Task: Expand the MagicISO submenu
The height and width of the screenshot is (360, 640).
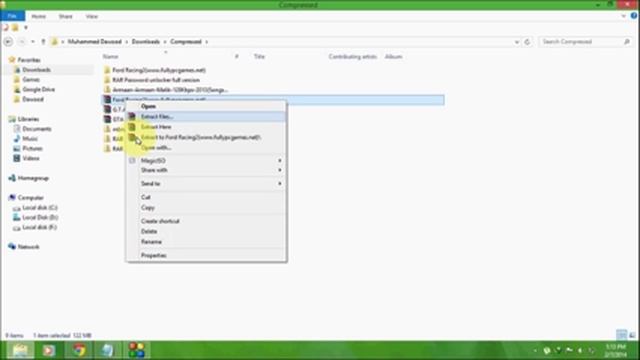Action: coord(280,161)
